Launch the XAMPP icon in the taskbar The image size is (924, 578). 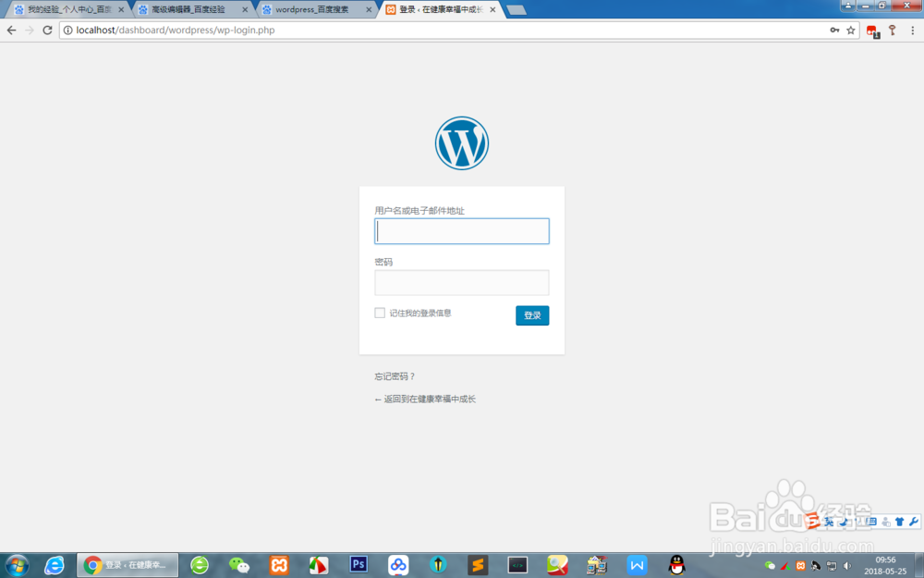(x=281, y=565)
